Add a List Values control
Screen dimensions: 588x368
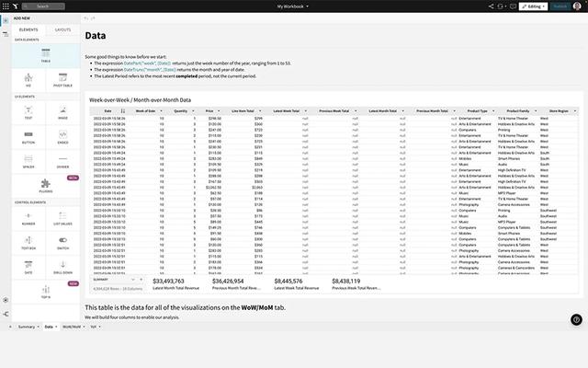tap(62, 218)
